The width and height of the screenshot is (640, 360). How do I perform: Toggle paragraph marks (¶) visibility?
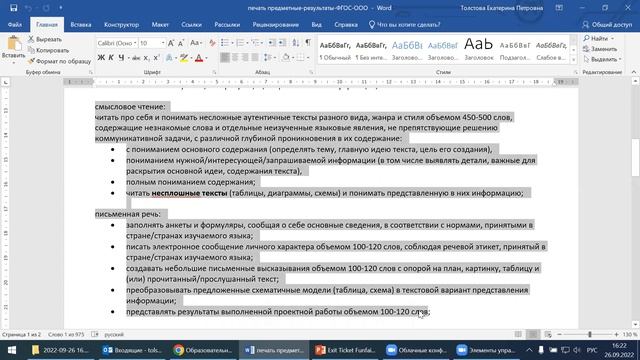(308, 43)
